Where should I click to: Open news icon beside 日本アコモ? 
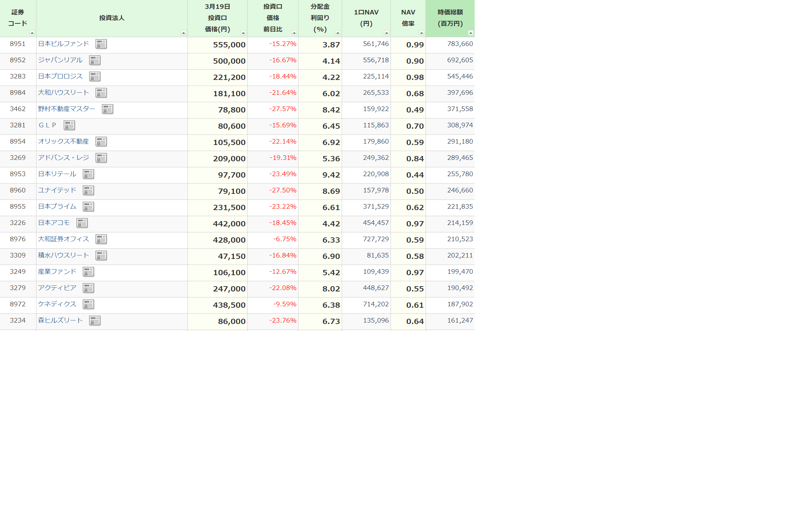tap(82, 223)
